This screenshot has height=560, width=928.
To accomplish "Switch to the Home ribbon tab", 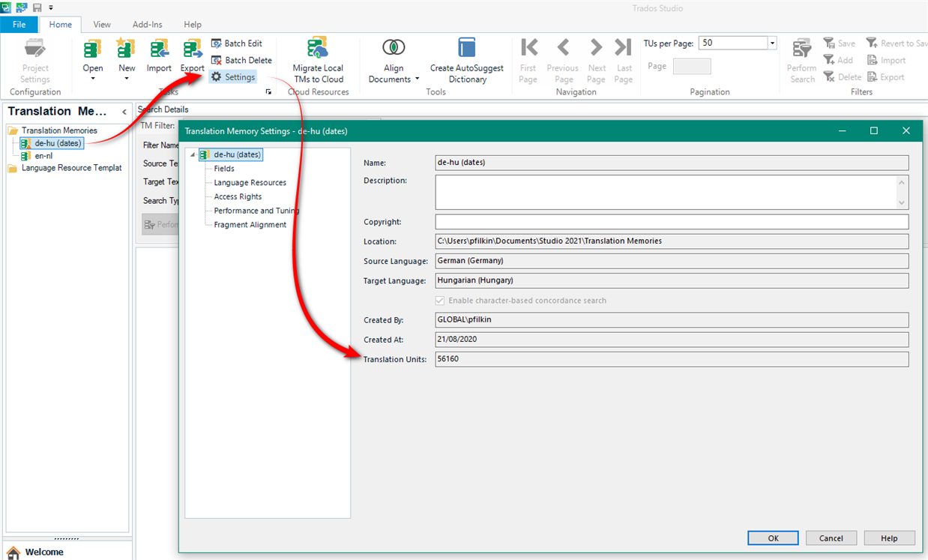I will click(61, 25).
